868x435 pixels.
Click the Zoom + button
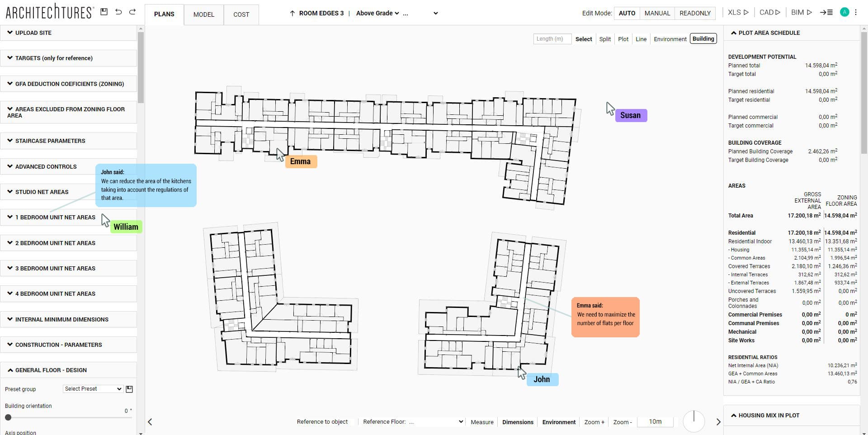point(594,422)
